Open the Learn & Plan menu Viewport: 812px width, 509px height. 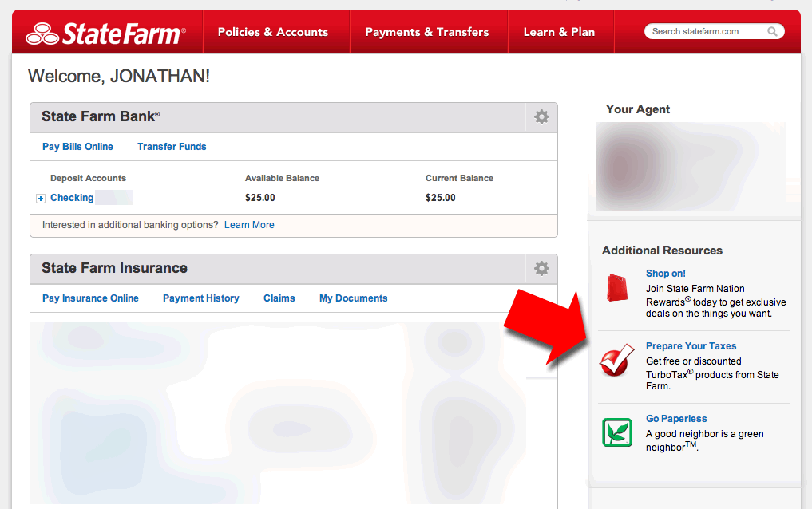tap(559, 32)
